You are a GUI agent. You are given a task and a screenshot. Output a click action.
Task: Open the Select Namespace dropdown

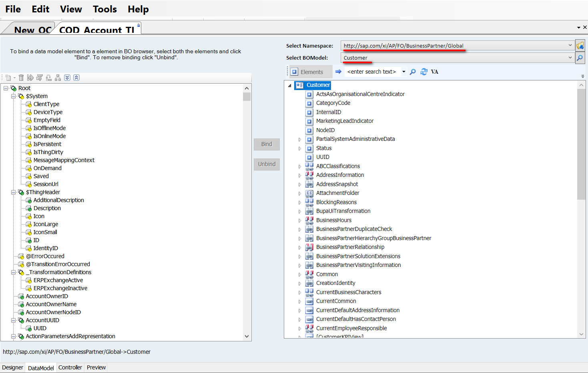click(x=570, y=46)
